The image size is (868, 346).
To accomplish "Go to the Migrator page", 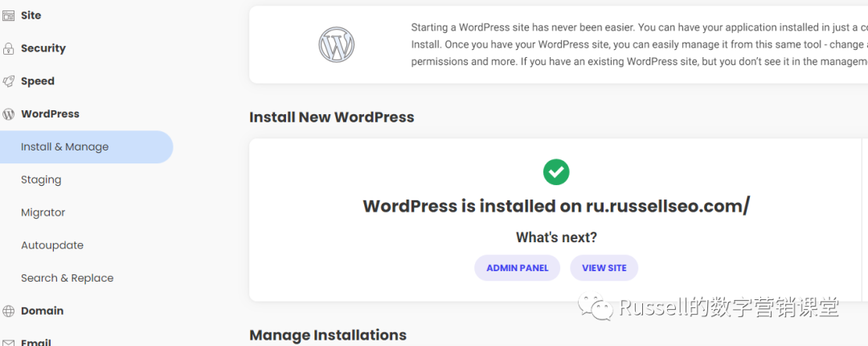I will click(x=43, y=213).
